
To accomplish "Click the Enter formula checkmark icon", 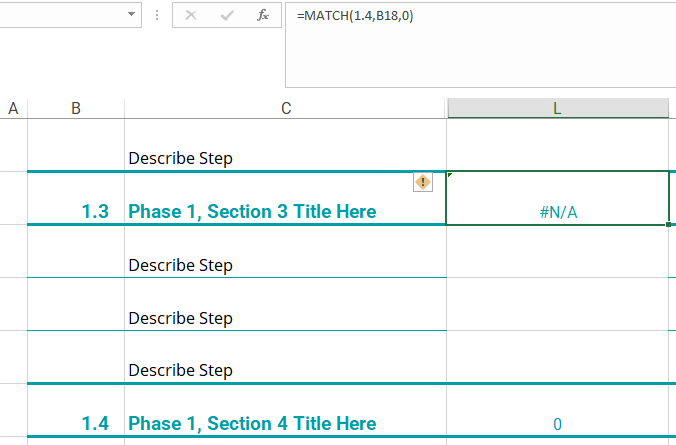I will 227,16.
